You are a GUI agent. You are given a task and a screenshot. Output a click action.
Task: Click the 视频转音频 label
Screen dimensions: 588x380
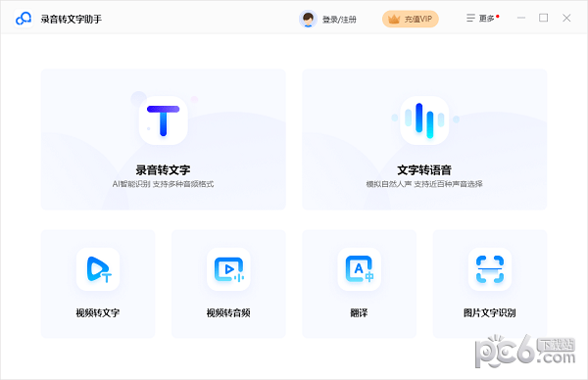(x=228, y=312)
